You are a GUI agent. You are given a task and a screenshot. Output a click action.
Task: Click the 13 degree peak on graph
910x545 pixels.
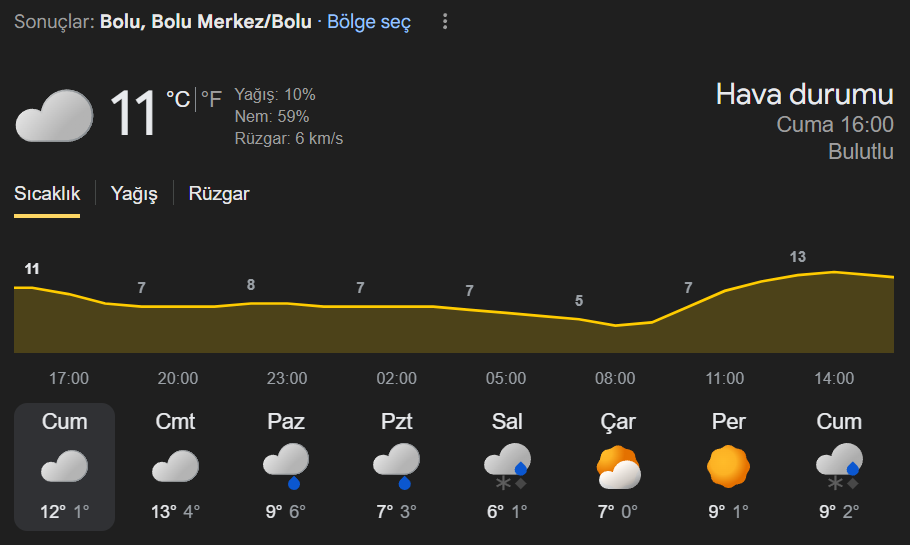pos(797,258)
